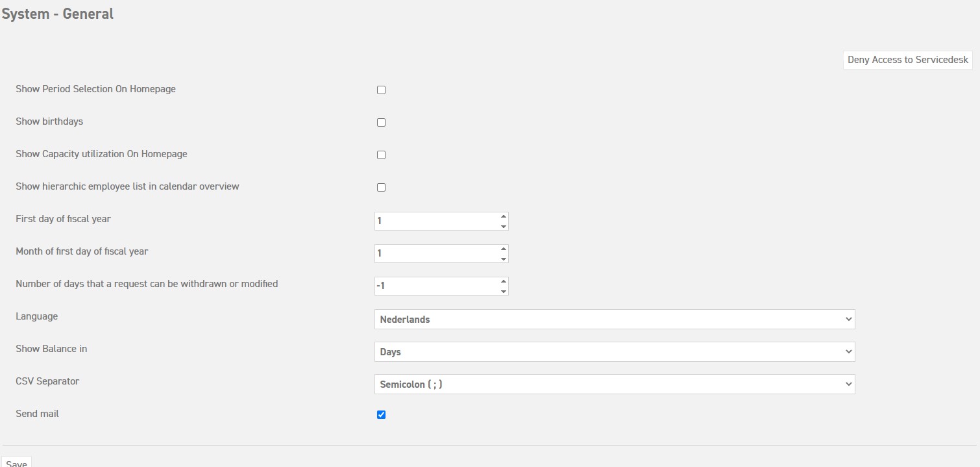
Task: Increment the First day of fiscal year value
Action: [x=503, y=217]
